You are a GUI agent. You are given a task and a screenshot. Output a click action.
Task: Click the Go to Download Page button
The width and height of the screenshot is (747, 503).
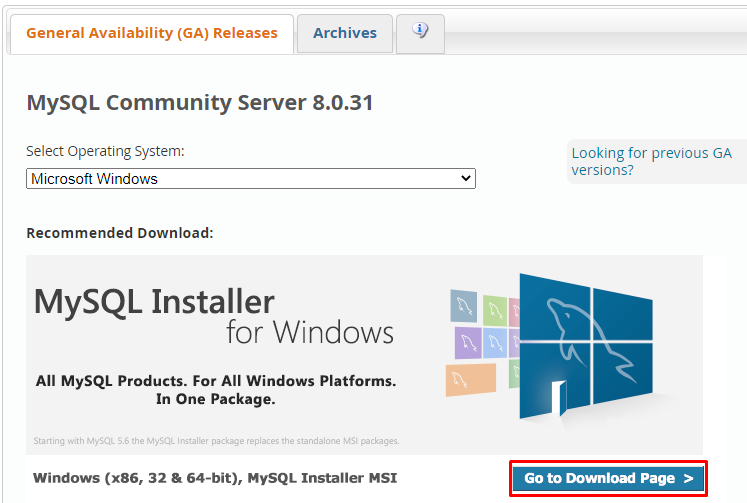[x=608, y=478]
